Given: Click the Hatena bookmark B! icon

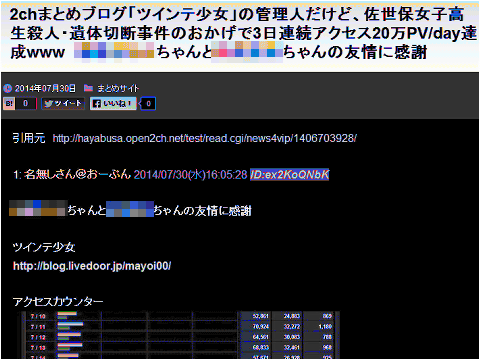Looking at the screenshot, I should [x=9, y=103].
